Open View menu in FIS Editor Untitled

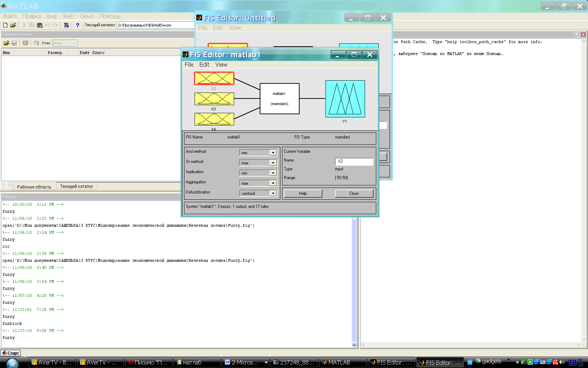pyautogui.click(x=235, y=28)
